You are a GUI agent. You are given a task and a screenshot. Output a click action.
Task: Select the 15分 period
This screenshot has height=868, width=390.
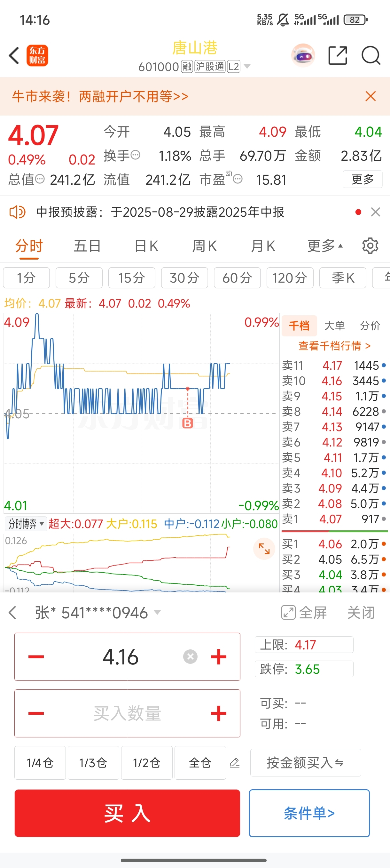coord(132,278)
